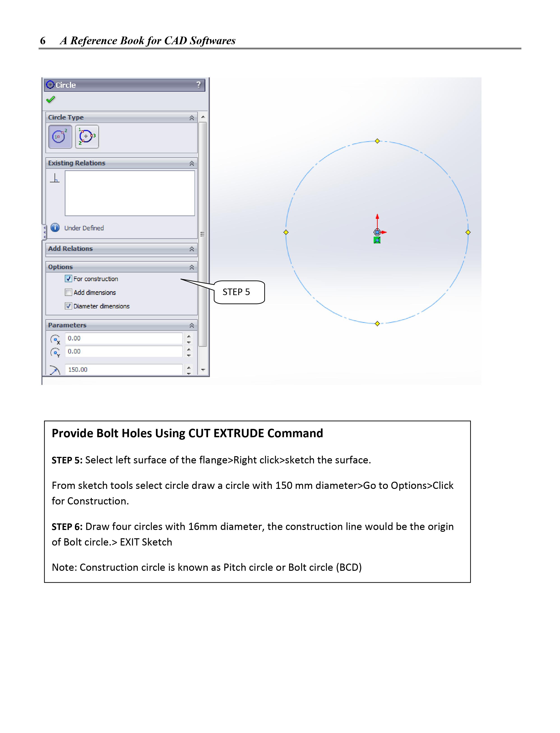Collapse the Circle Type section

tap(192, 118)
